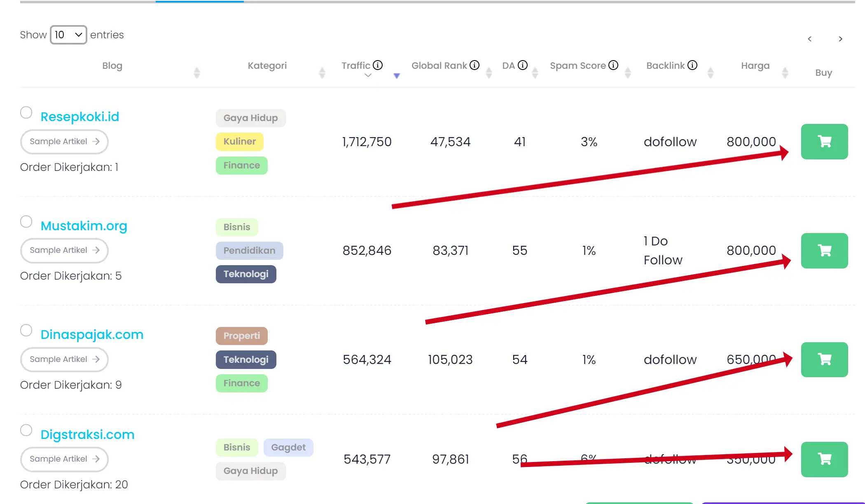View Sample Artikel for Dinaspajak.com
The image size is (865, 504).
[64, 359]
